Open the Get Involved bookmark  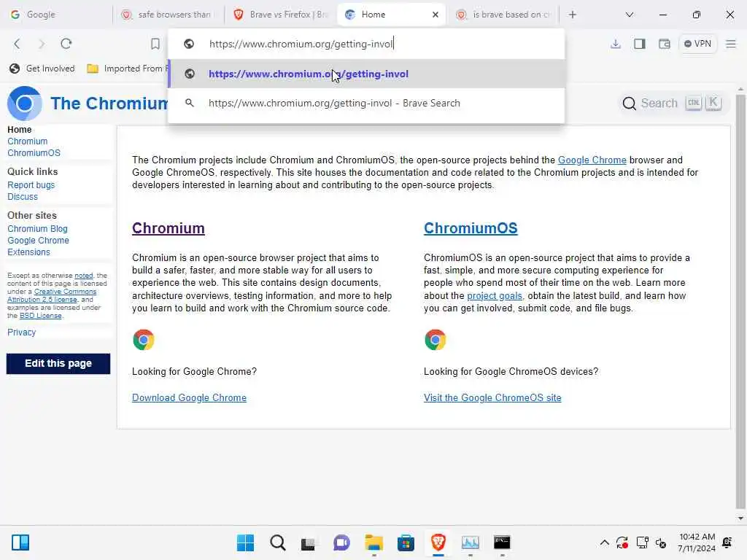coord(42,69)
